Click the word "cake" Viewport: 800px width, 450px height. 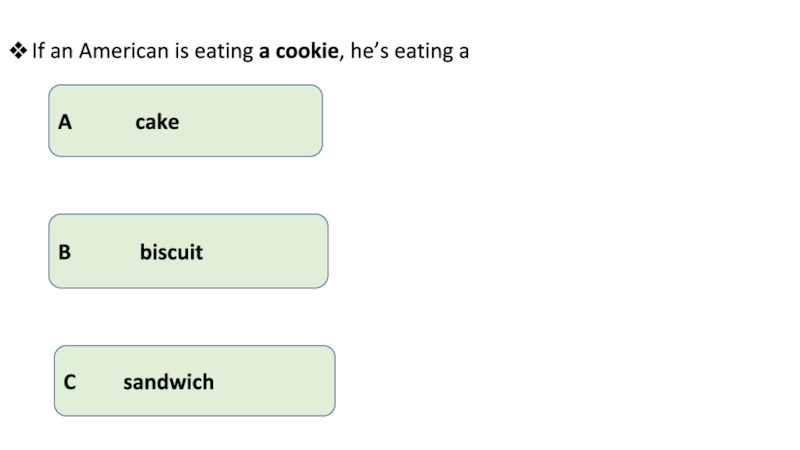(157, 122)
